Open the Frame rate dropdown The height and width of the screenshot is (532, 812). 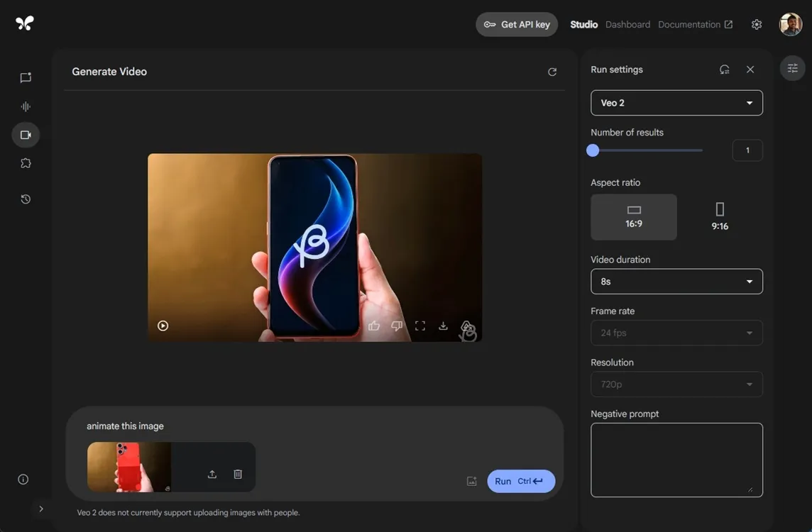click(x=676, y=332)
